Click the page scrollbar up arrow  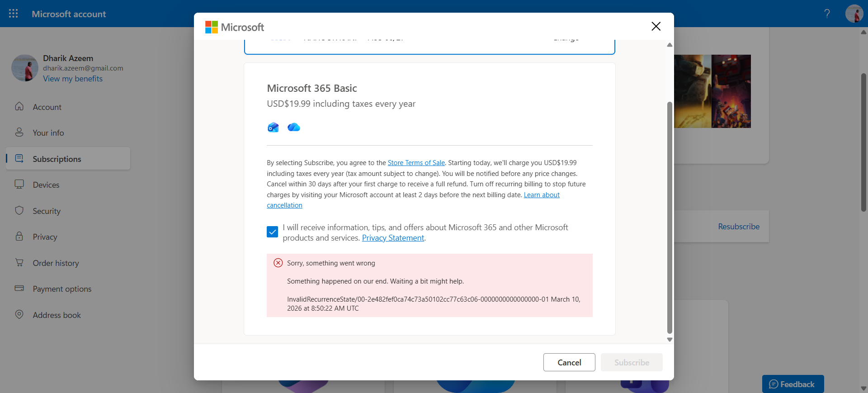(863, 32)
